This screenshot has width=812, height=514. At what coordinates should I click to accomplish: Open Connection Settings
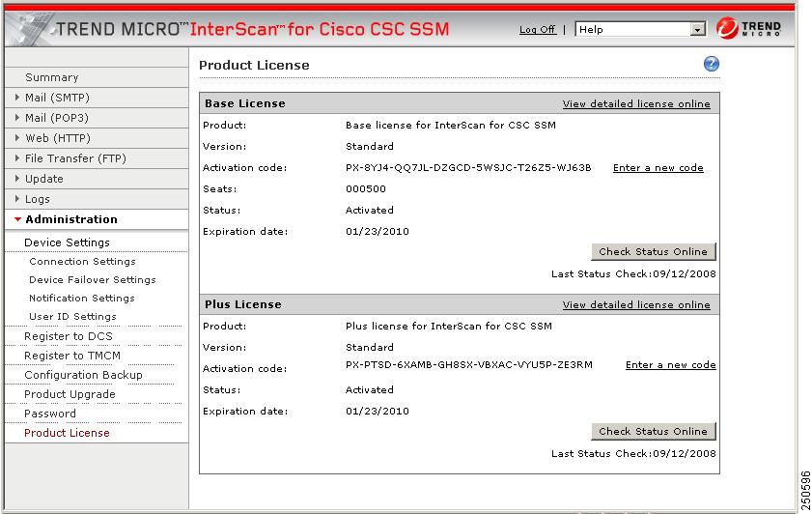pyautogui.click(x=82, y=261)
